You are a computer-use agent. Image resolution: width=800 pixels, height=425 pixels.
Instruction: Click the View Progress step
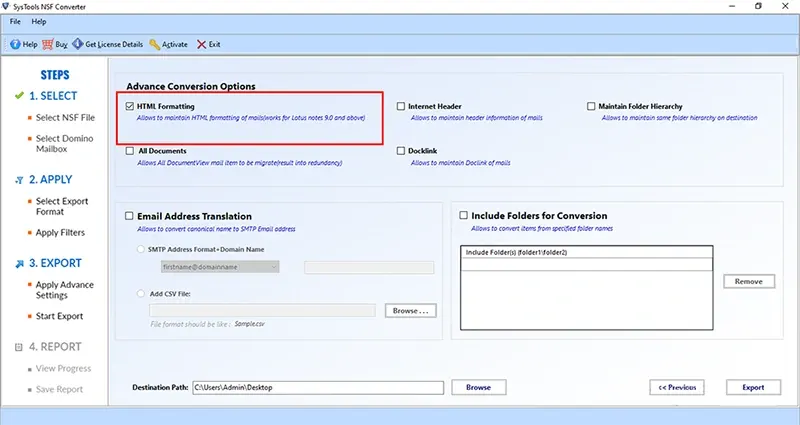(x=63, y=368)
